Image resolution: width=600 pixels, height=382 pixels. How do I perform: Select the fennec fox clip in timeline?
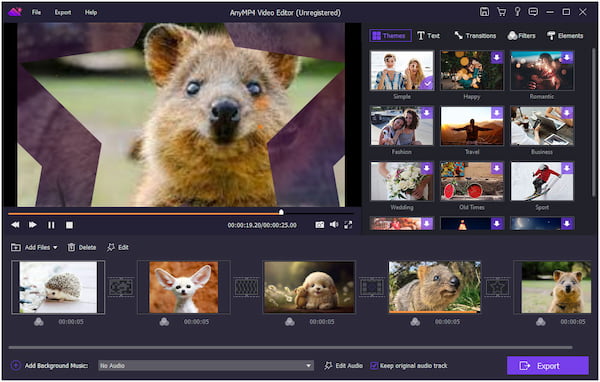(x=184, y=287)
